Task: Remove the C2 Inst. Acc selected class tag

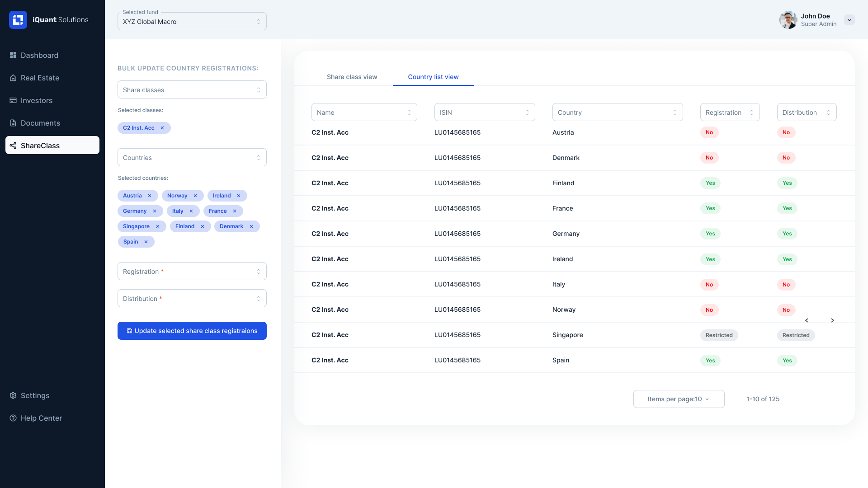Action: [x=162, y=128]
